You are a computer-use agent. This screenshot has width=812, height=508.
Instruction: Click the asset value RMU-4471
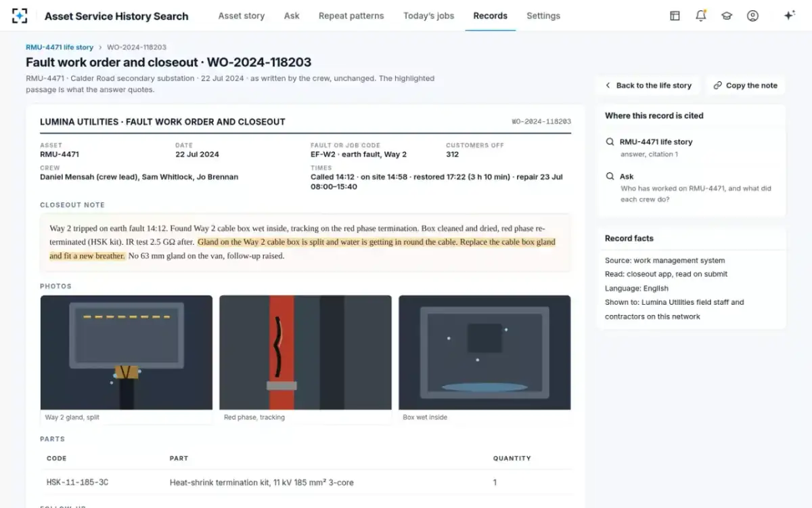click(x=60, y=154)
